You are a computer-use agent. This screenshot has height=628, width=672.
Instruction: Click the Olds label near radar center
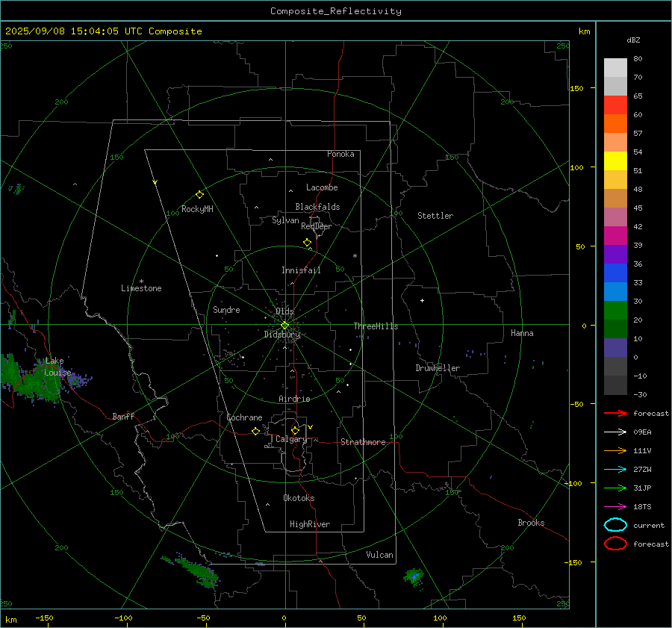coord(284,311)
